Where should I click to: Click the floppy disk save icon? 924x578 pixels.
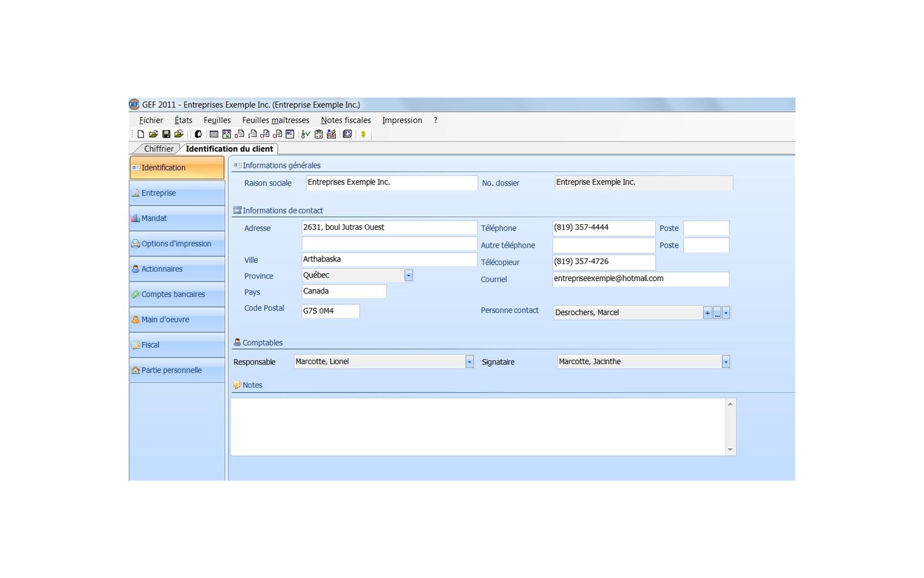click(166, 134)
